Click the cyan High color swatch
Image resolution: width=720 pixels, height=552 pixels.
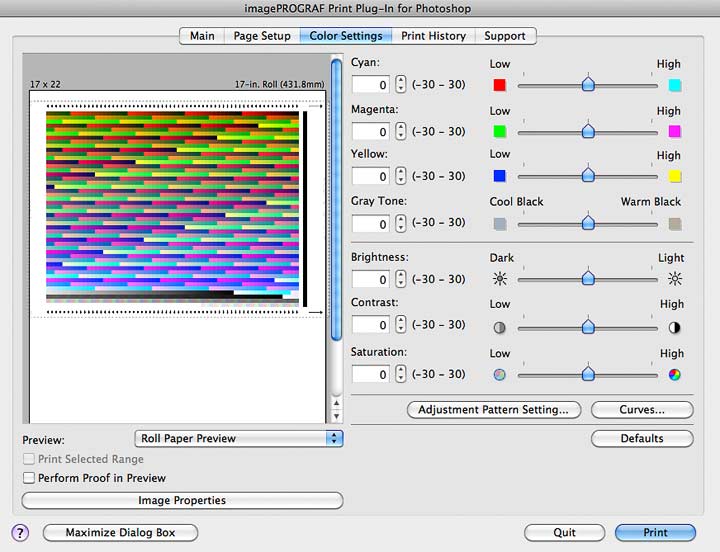click(675, 85)
